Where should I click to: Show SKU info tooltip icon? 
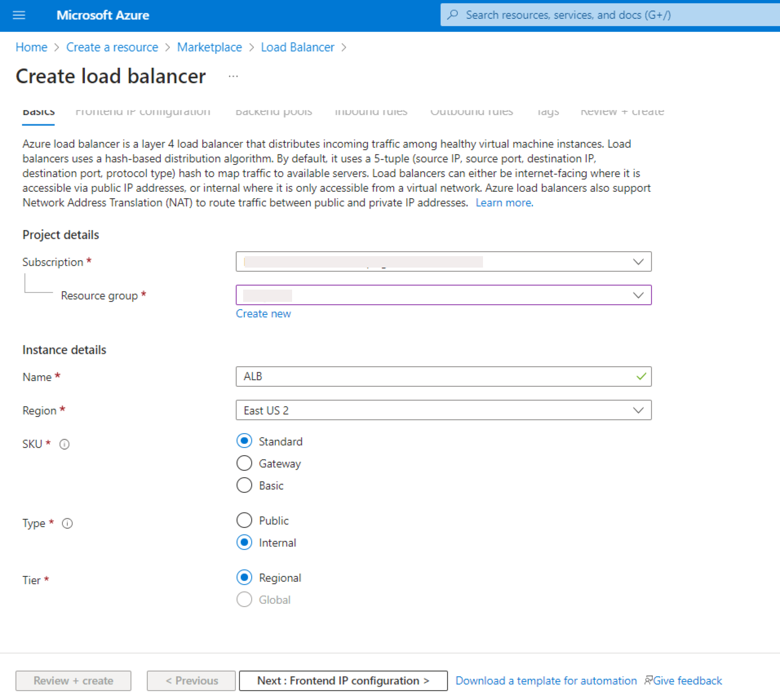tap(64, 444)
